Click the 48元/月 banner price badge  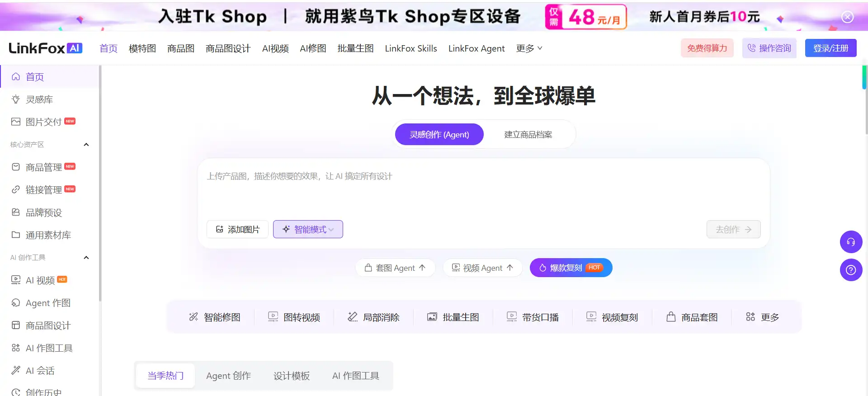(586, 17)
